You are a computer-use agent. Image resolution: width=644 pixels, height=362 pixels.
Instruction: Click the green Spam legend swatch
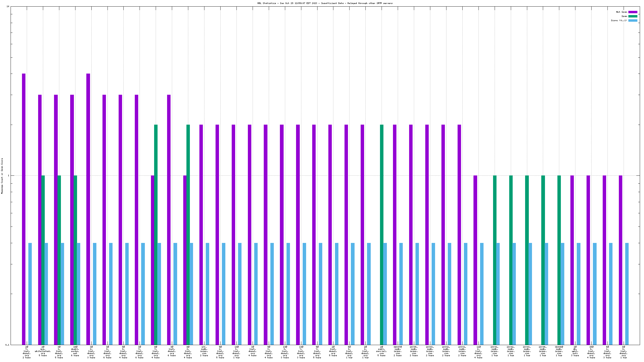coord(633,16)
